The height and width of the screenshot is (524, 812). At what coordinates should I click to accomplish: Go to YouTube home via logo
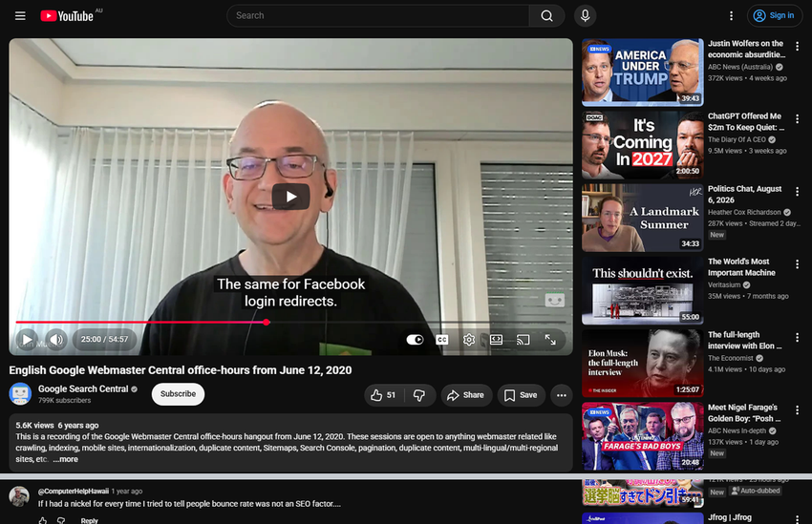(x=67, y=15)
